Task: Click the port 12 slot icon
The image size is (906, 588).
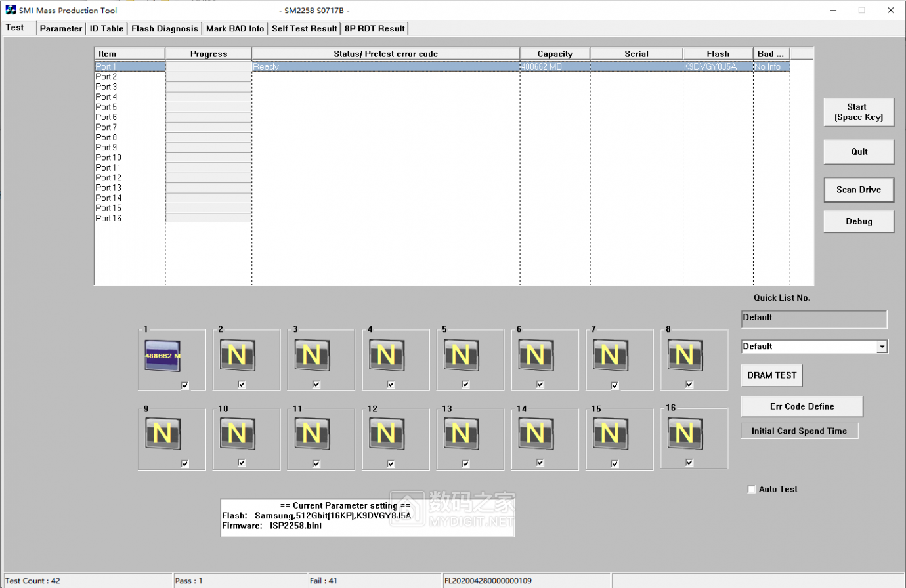Action: pyautogui.click(x=386, y=434)
